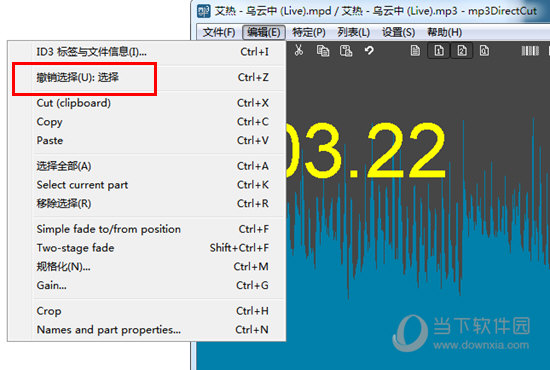Open the 文件(F) menu
Image resolution: width=550 pixels, height=370 pixels.
tap(219, 32)
